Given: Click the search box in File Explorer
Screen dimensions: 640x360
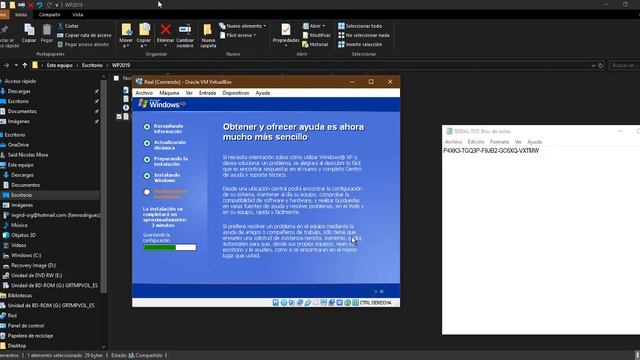Looking at the screenshot, I should [x=624, y=65].
